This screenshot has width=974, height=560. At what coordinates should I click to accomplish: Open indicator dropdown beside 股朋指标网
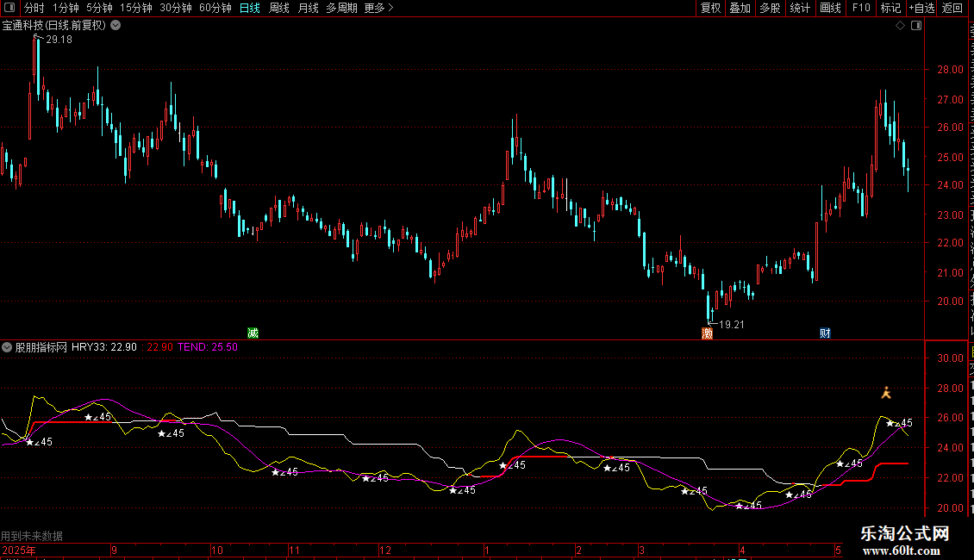(x=7, y=347)
